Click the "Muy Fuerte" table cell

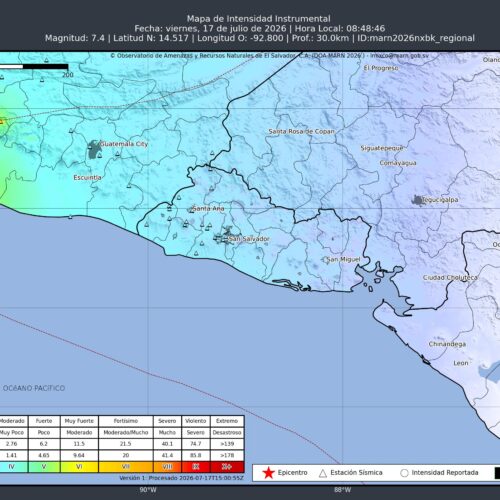[x=79, y=421]
